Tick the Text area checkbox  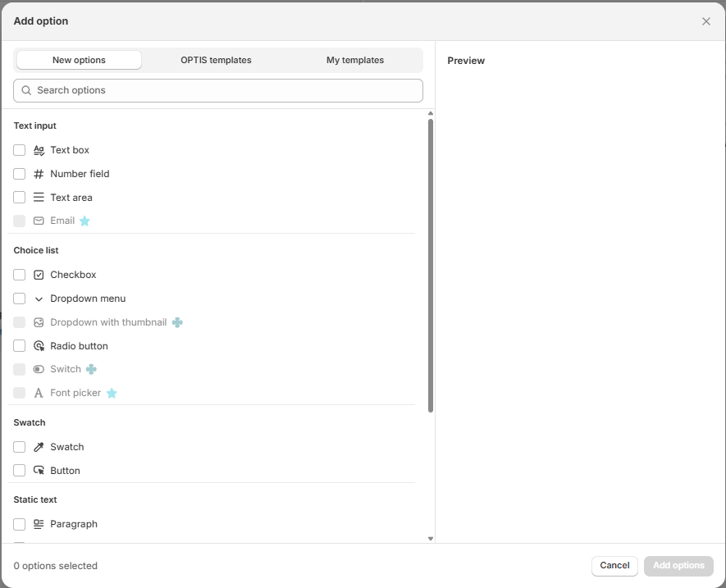coord(20,198)
